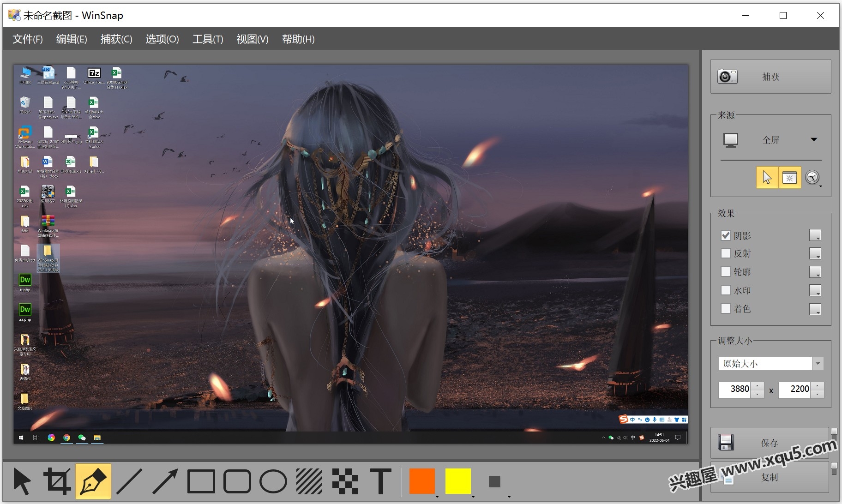Viewport: 842px width, 504px height.
Task: Open the 捕获(C) menu
Action: (x=116, y=39)
